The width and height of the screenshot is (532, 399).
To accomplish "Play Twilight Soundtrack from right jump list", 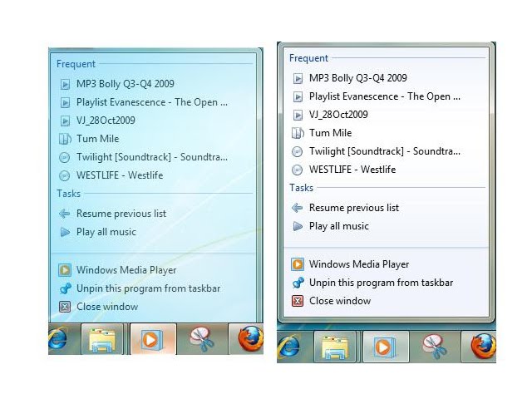I will pyautogui.click(x=387, y=151).
